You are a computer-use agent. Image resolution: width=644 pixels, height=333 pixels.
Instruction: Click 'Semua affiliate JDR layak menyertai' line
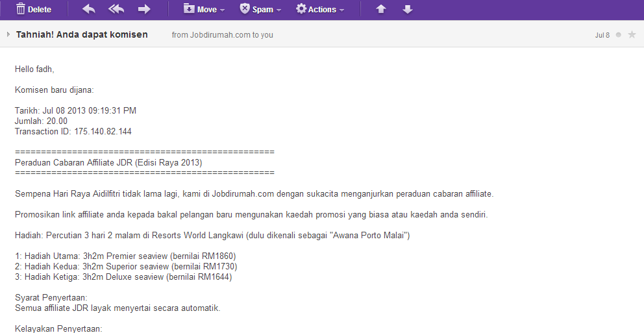(118, 308)
